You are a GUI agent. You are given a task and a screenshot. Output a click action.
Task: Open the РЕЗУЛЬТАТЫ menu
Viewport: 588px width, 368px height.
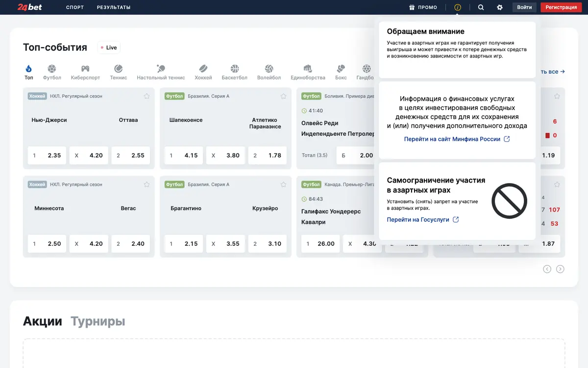pos(114,7)
